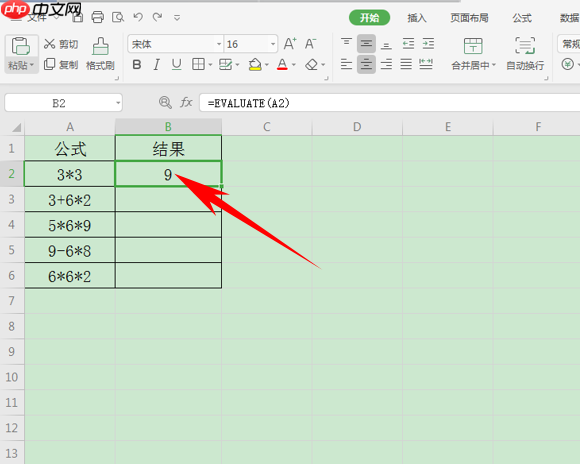
Task: Open font settings dialog launcher
Action: pos(326,78)
